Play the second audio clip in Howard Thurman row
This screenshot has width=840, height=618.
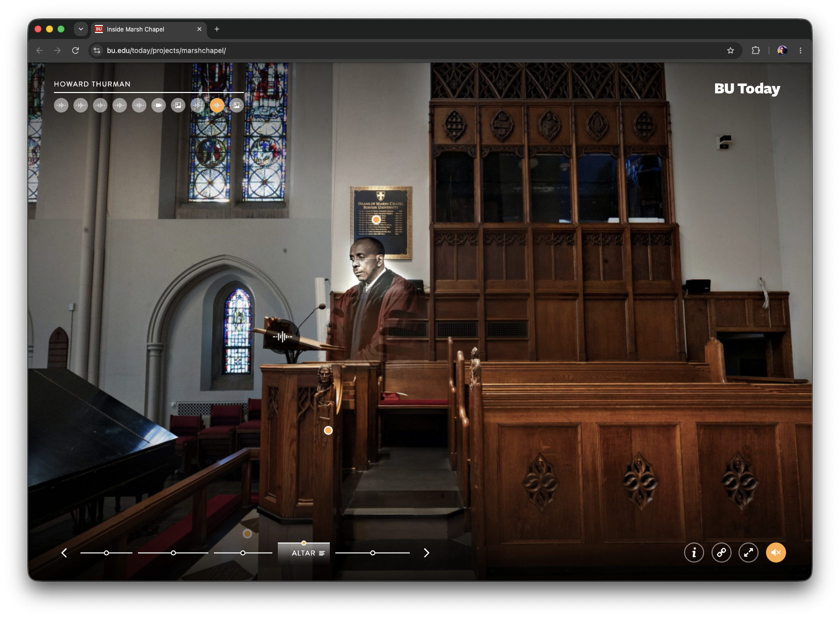80,105
